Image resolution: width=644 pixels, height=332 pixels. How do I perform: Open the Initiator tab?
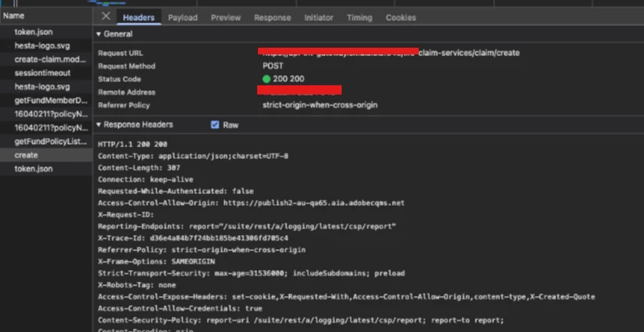(x=319, y=18)
